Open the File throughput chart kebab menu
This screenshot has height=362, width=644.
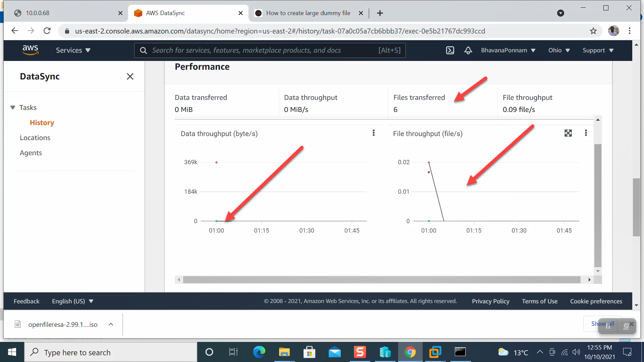point(586,133)
